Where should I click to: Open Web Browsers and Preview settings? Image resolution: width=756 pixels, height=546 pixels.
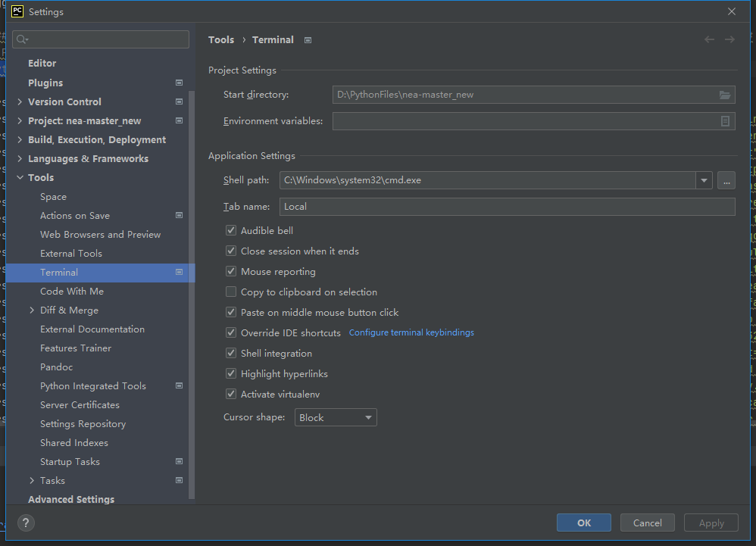coord(100,234)
